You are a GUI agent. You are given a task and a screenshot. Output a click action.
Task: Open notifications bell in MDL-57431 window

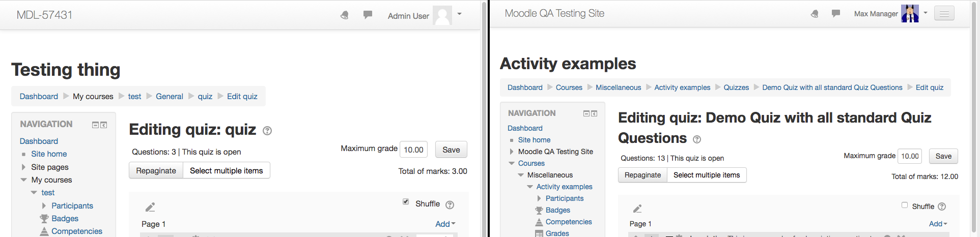click(345, 15)
